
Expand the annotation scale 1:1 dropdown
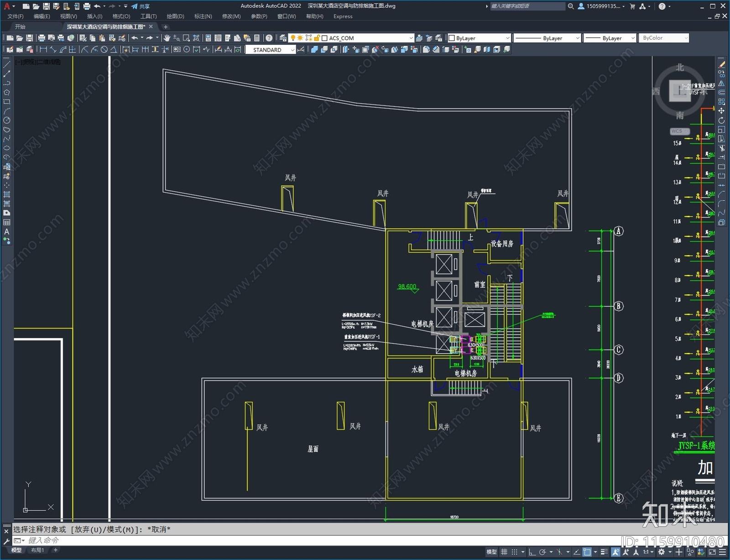(647, 552)
